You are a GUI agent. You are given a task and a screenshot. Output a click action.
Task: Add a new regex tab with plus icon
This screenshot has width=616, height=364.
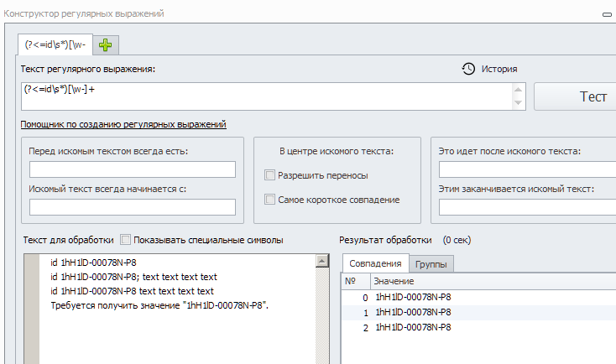click(x=105, y=44)
